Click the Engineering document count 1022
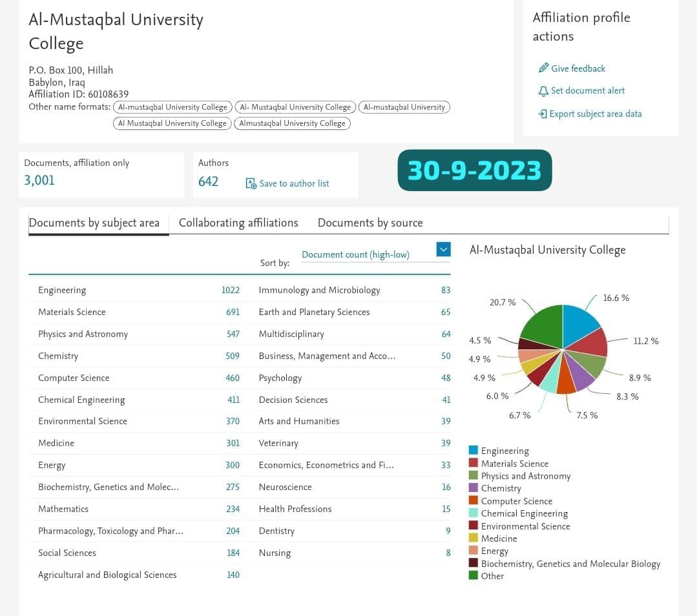Viewport: 697px width, 616px height. click(230, 290)
